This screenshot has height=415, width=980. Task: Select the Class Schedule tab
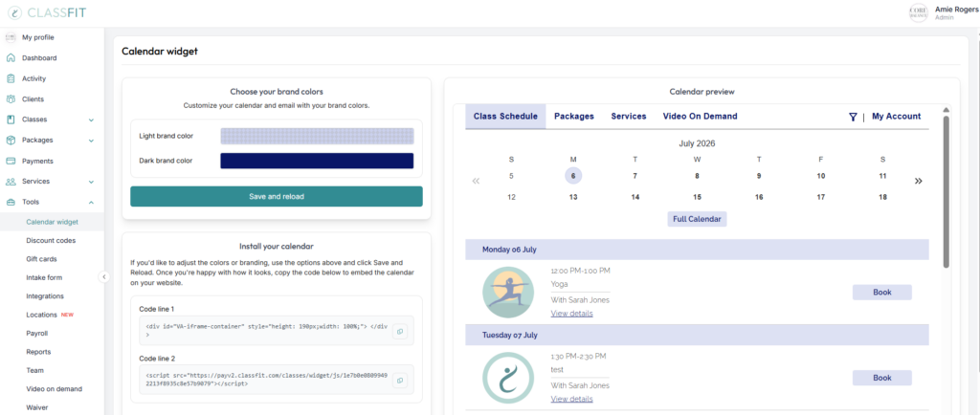[505, 117]
